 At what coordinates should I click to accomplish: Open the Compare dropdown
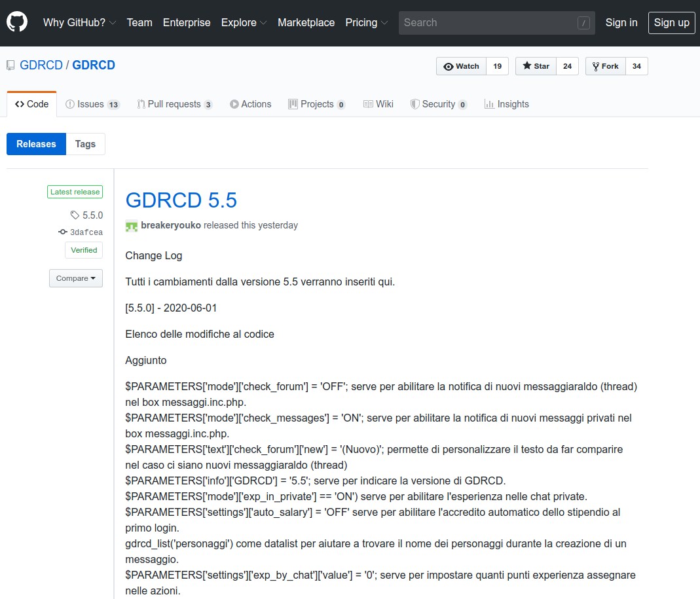tap(76, 278)
